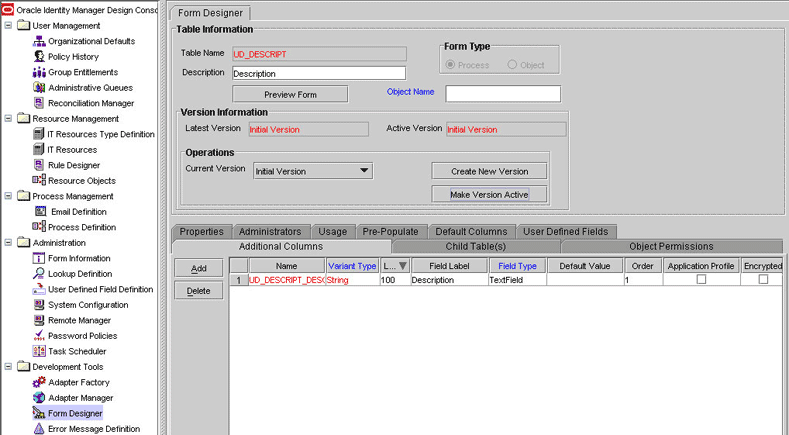Click the Form Designer top tab
This screenshot has height=435, width=789.
[210, 13]
